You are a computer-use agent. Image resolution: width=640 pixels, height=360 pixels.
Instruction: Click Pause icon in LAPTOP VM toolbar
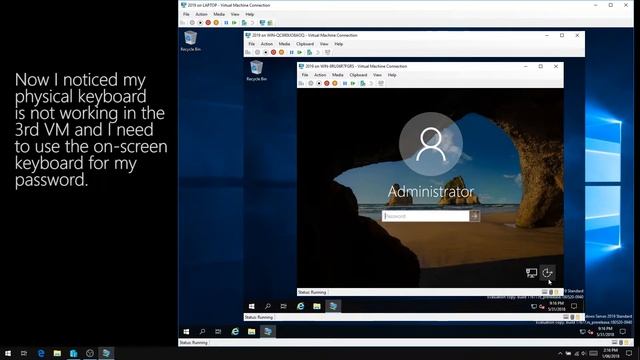click(x=226, y=22)
